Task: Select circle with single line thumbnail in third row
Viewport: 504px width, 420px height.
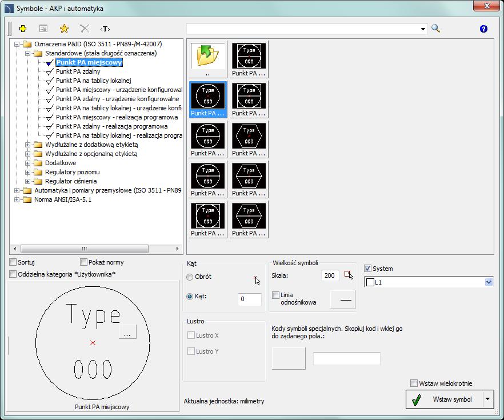Action: [207, 139]
